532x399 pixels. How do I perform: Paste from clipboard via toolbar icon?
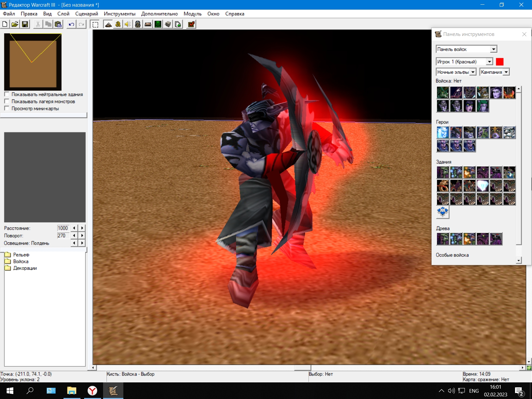58,24
